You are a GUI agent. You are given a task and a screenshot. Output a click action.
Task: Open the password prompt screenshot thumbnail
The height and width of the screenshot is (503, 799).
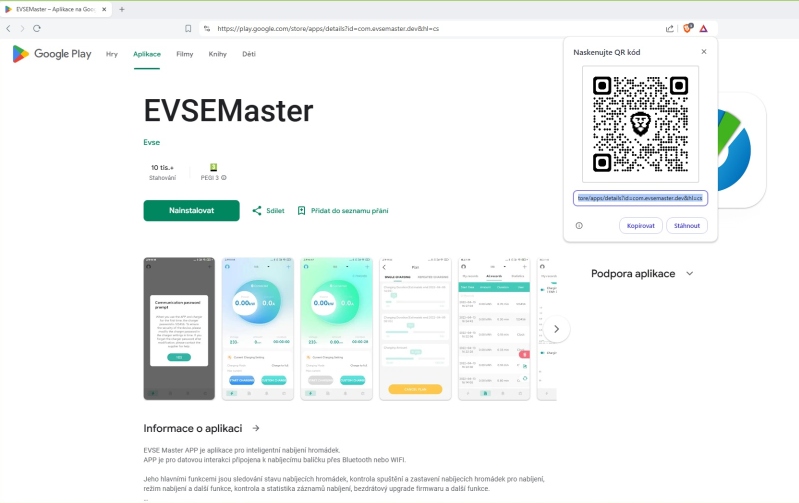pyautogui.click(x=179, y=329)
